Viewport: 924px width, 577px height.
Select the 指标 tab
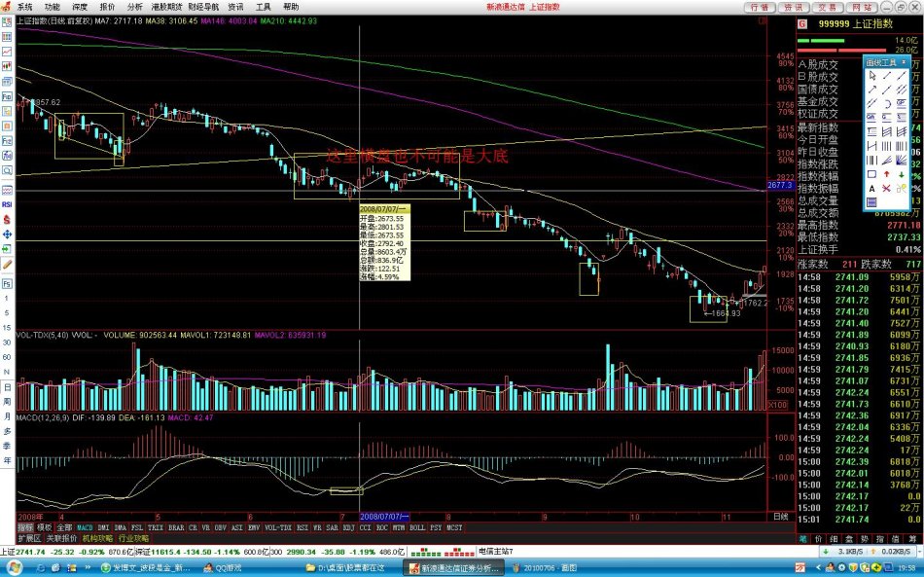(25, 527)
